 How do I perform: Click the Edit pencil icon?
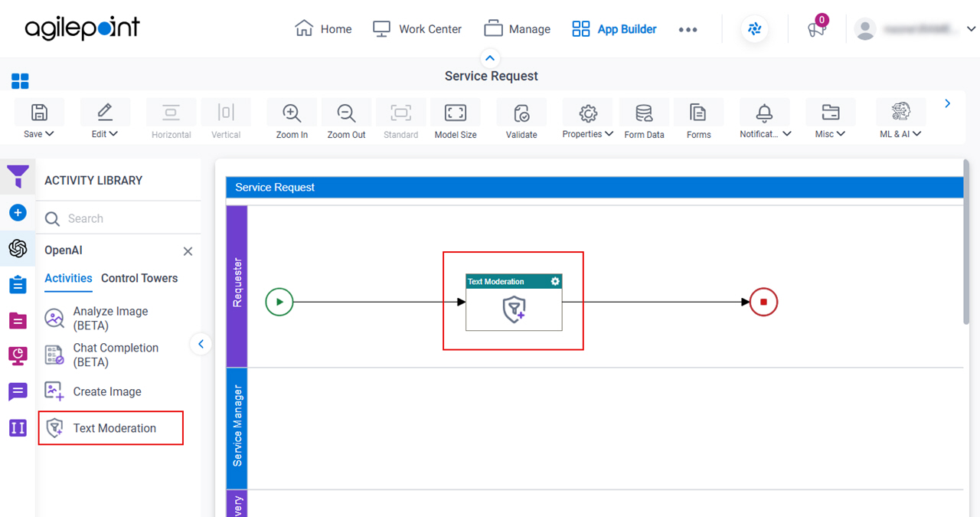tap(104, 113)
